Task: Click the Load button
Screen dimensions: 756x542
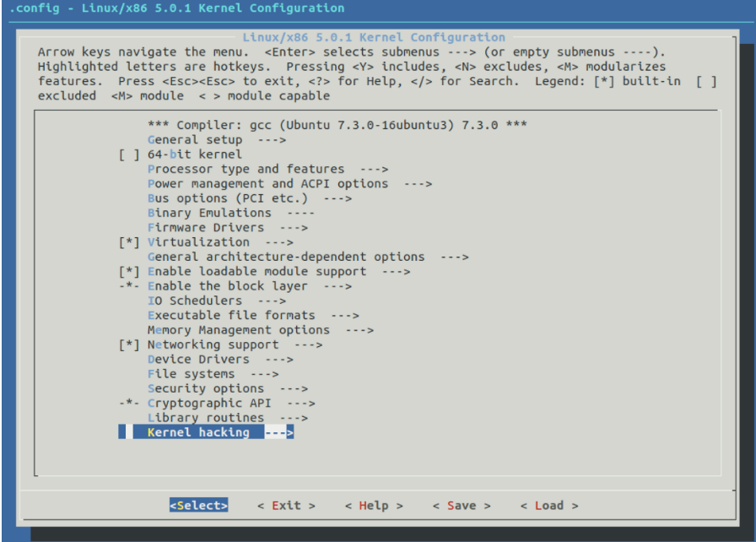Action: click(549, 506)
